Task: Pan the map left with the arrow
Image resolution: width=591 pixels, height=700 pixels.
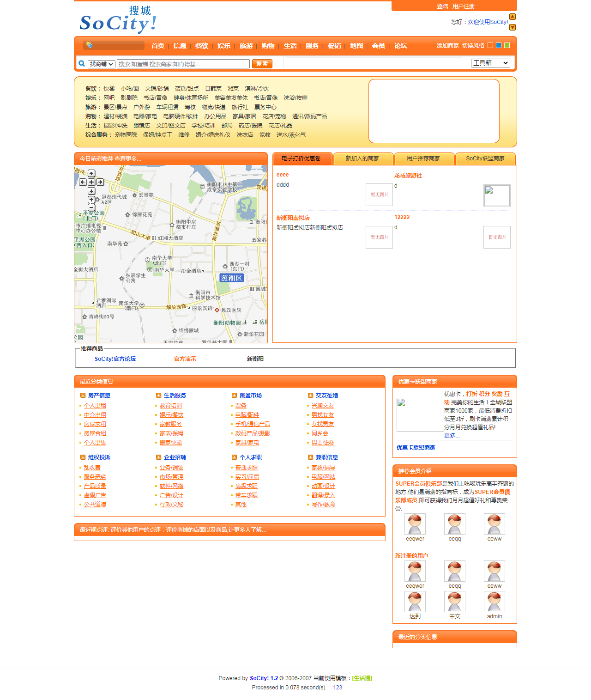Action: coord(83,182)
